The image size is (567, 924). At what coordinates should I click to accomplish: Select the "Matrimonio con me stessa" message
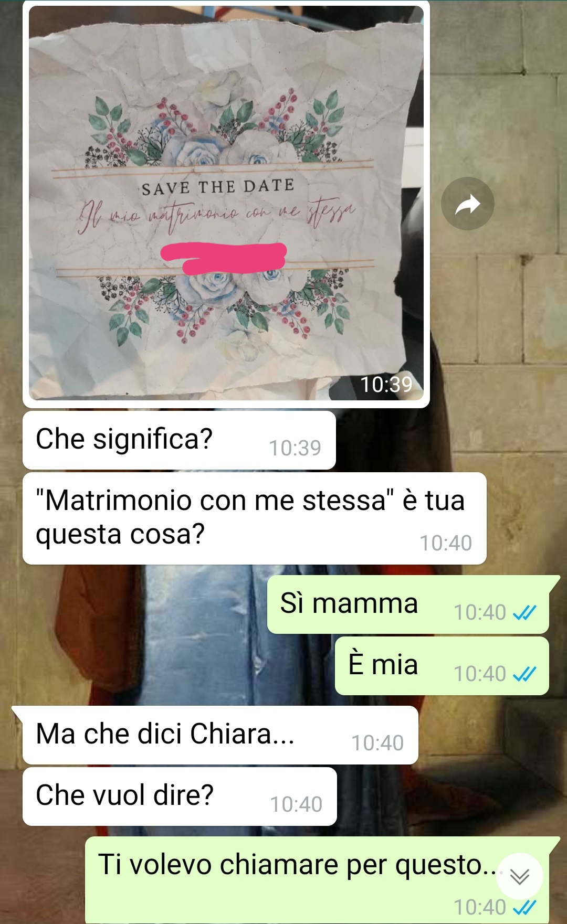coord(255,518)
